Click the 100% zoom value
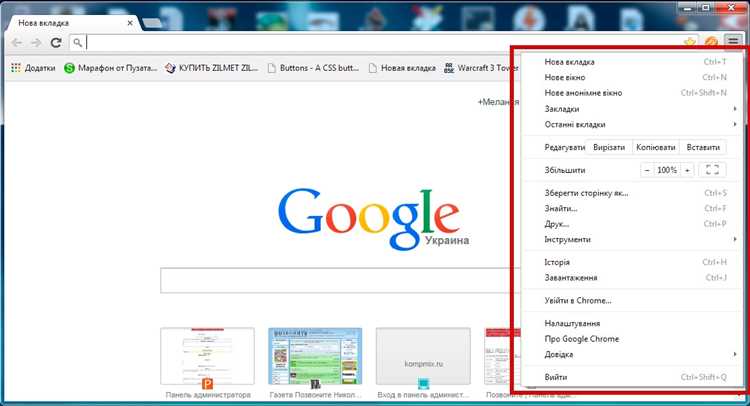This screenshot has height=406, width=750. [x=667, y=170]
